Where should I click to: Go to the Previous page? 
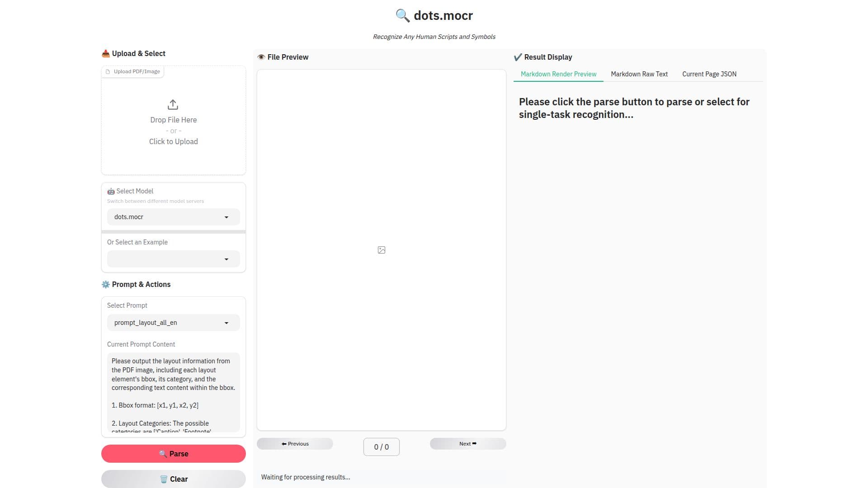click(x=295, y=444)
